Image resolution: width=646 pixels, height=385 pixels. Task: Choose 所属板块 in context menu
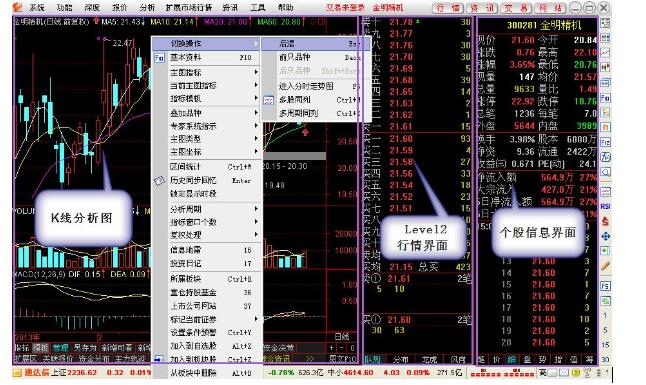206,279
